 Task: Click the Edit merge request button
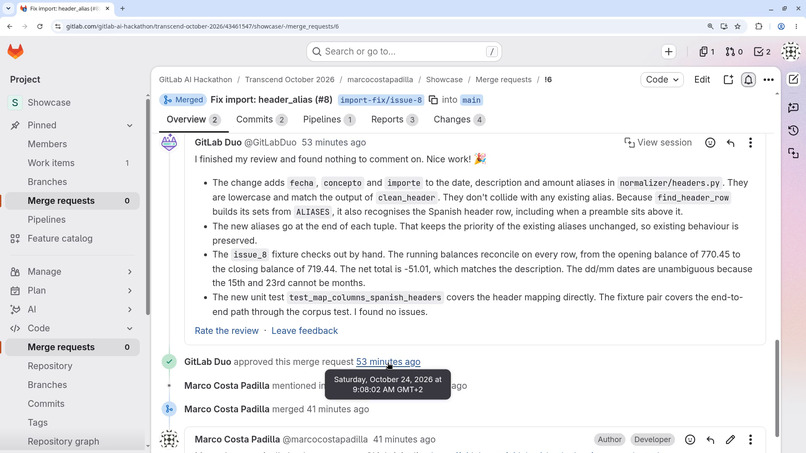[702, 80]
